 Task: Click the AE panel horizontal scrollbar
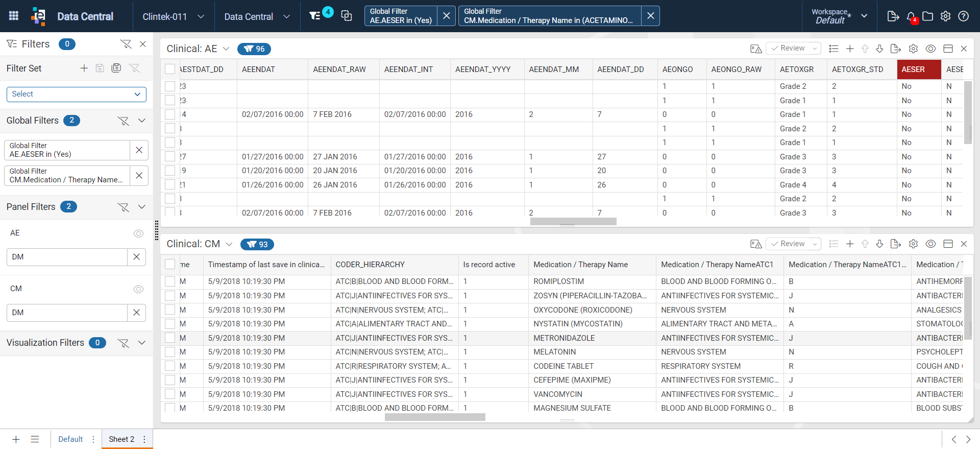click(573, 222)
